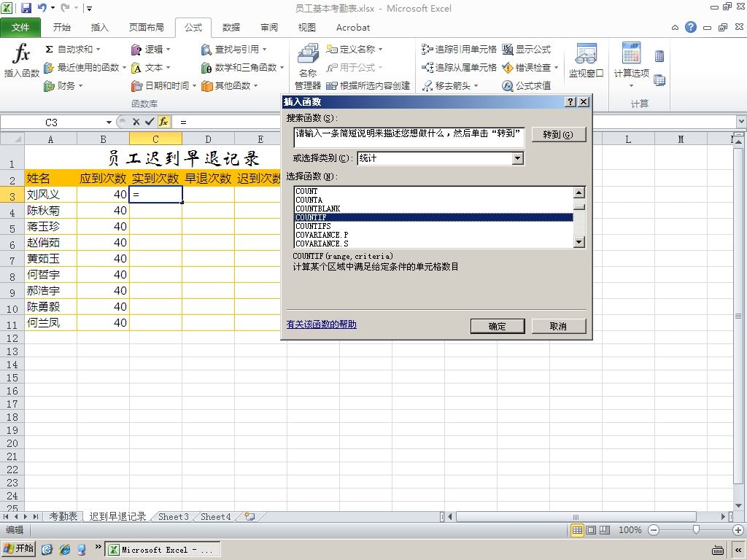Open Logical (逻辑) functions list

(x=150, y=49)
